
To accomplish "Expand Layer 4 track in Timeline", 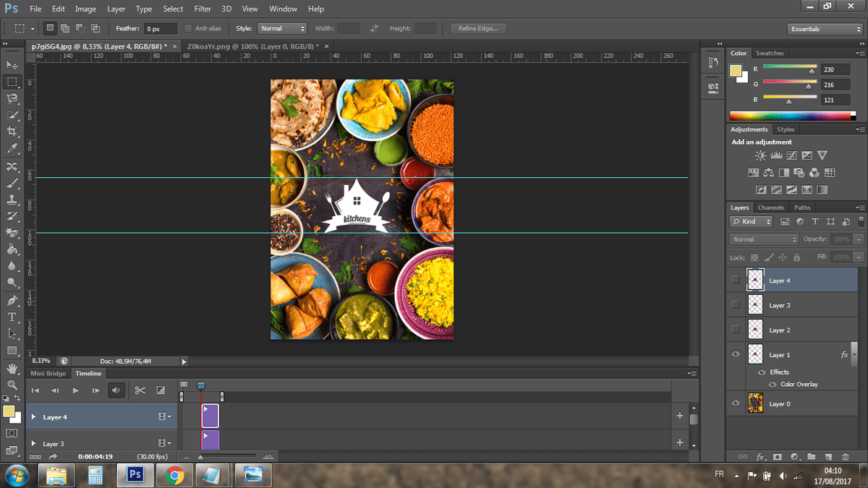I will 33,417.
